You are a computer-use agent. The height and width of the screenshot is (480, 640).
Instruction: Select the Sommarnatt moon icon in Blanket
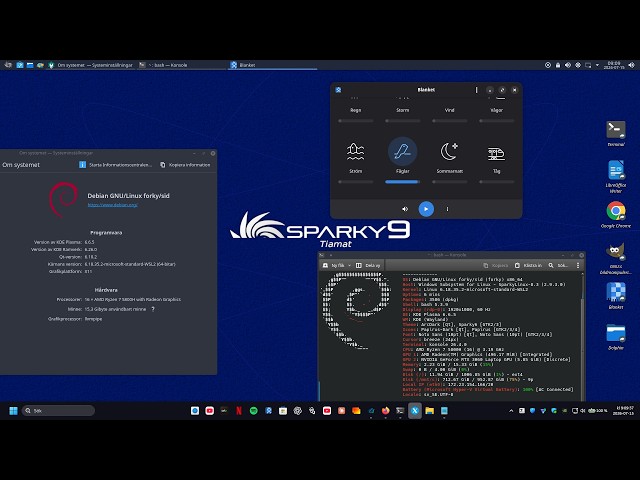[x=449, y=151]
